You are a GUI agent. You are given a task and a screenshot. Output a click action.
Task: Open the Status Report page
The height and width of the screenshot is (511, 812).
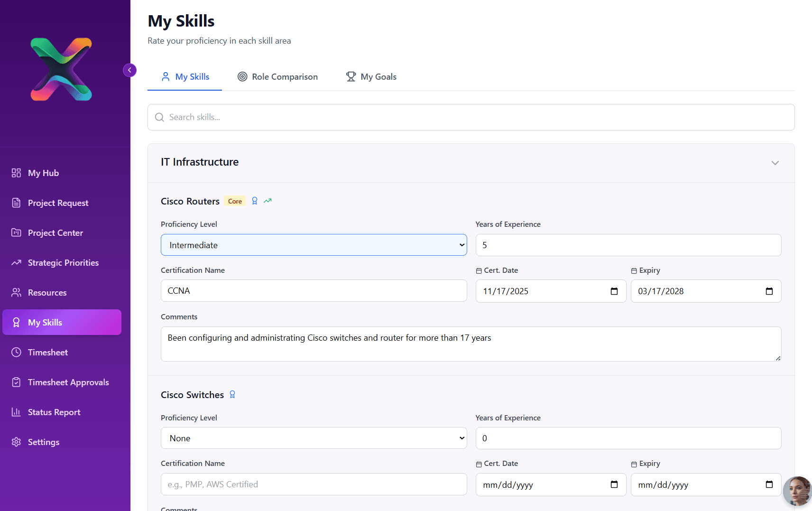[x=62, y=412]
